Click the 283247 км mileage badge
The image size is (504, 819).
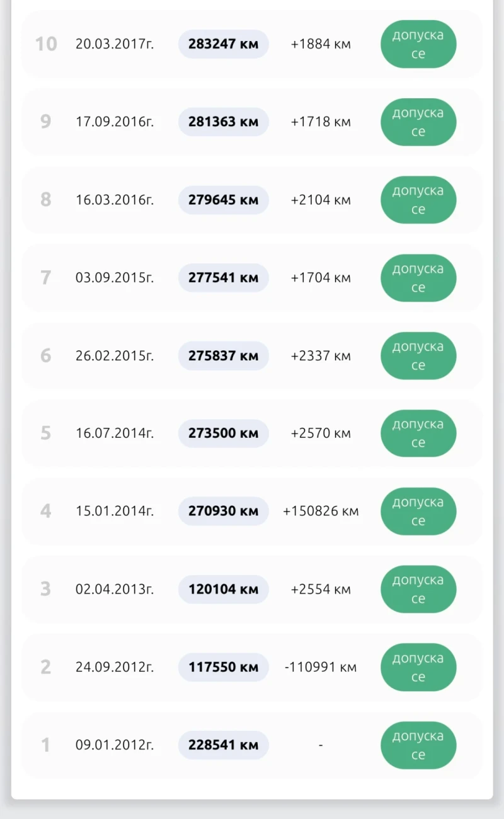click(223, 44)
